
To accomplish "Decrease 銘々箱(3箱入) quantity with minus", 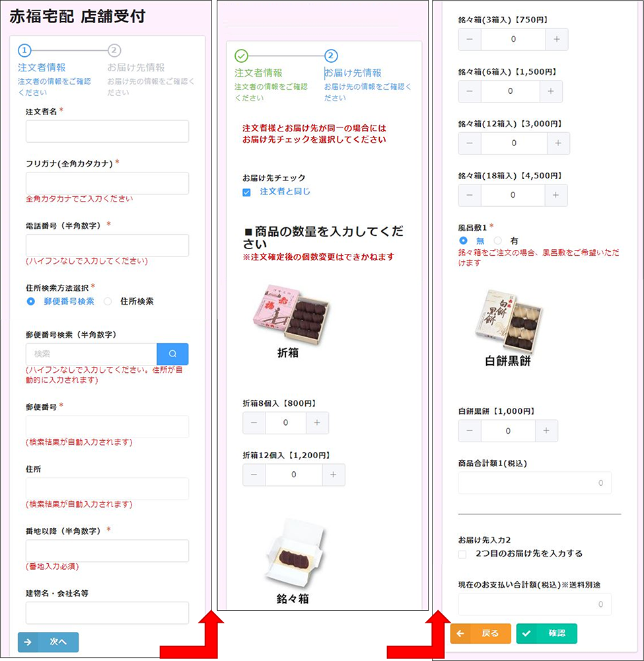I will 470,39.
